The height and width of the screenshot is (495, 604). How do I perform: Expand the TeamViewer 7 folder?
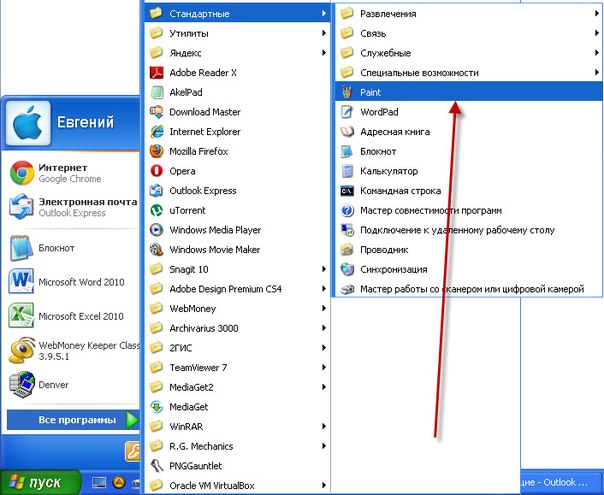tap(237, 367)
